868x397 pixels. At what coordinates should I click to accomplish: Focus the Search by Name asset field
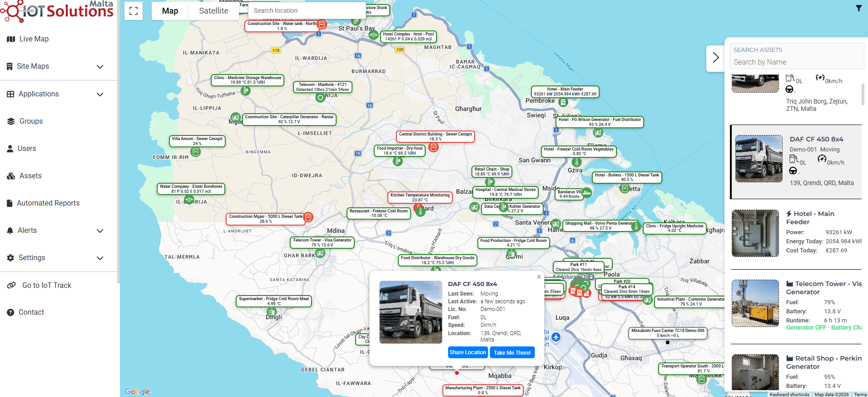pos(797,62)
